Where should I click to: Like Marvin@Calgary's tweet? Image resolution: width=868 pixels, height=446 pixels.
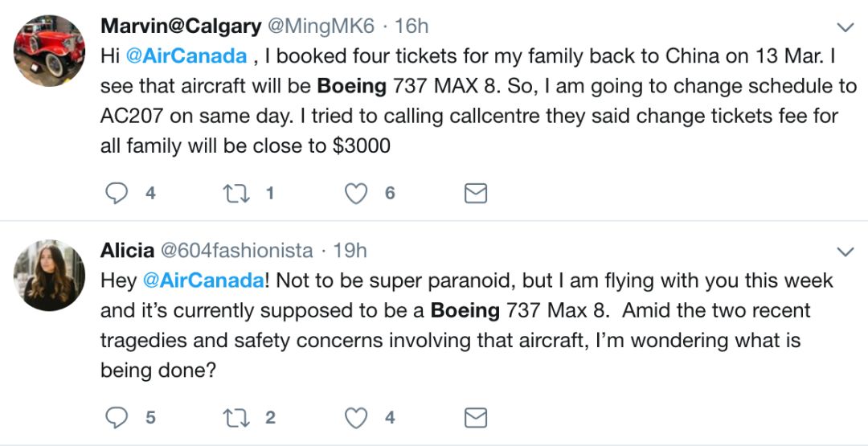(x=356, y=193)
